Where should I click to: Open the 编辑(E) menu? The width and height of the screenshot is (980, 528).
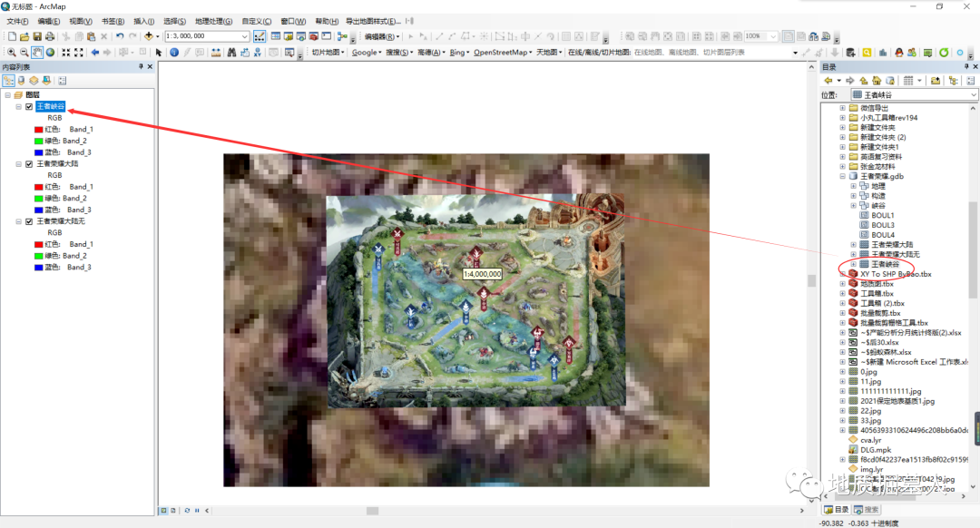[x=49, y=21]
